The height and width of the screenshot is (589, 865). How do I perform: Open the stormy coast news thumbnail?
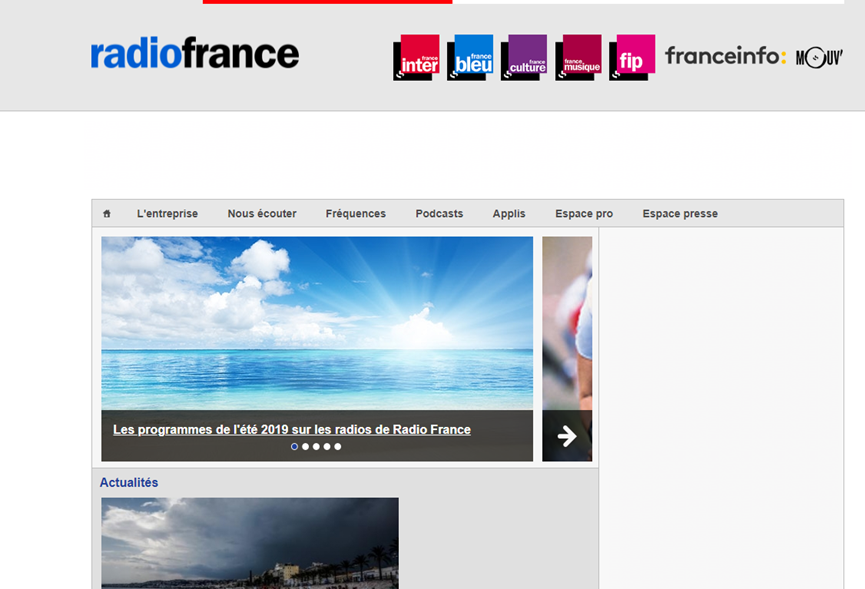pyautogui.click(x=250, y=543)
